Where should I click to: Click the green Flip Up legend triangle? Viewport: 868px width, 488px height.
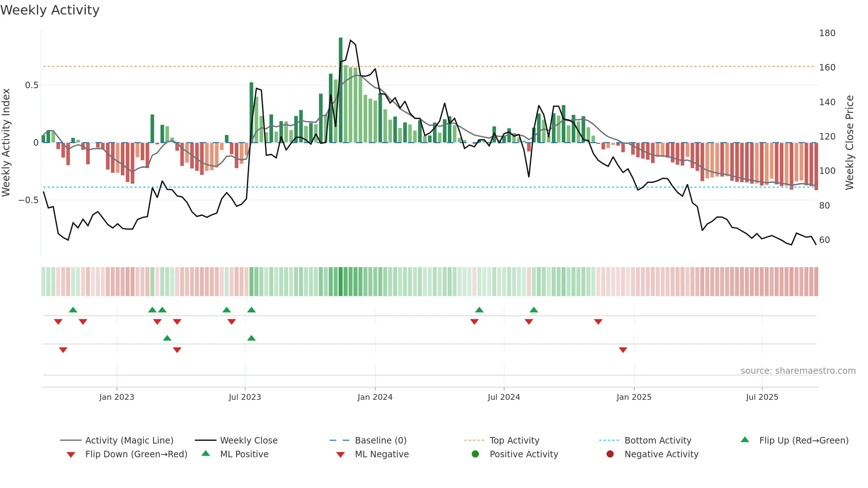click(x=745, y=440)
